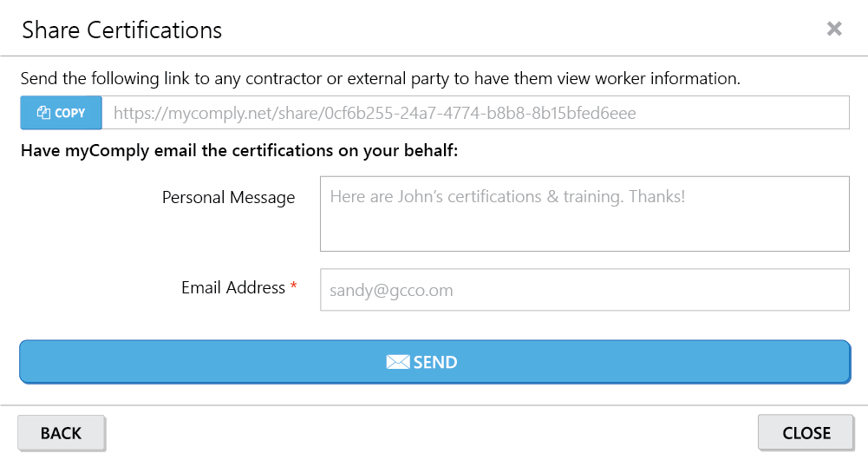Screen dimensions: 868x460
Task: Focus the Email Address input field
Action: click(584, 290)
